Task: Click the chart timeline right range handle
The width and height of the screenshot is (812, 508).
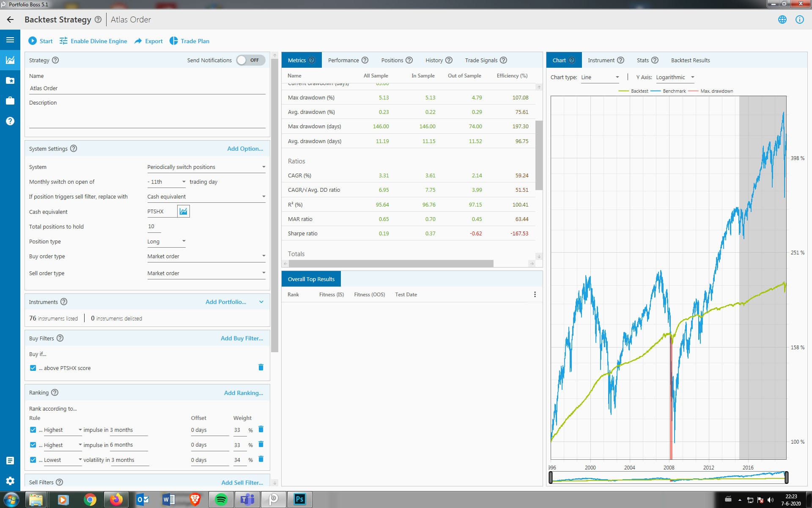Action: coord(787,478)
